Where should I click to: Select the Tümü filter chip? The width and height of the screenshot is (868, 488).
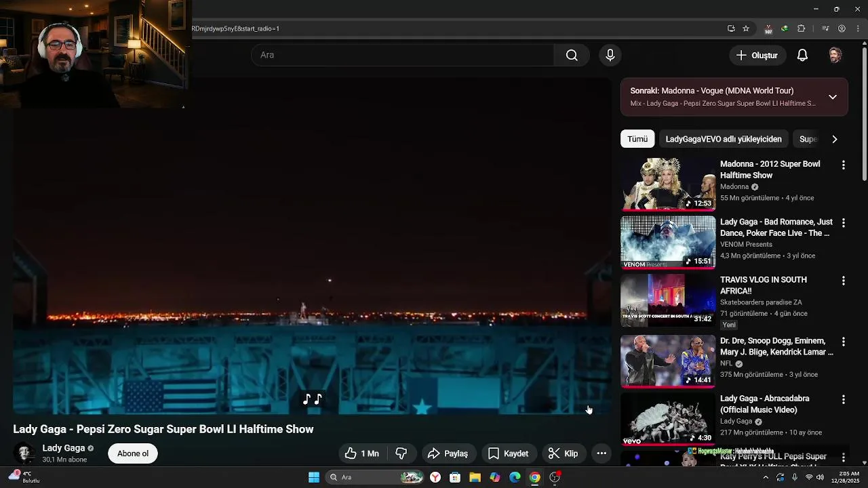[x=637, y=139]
